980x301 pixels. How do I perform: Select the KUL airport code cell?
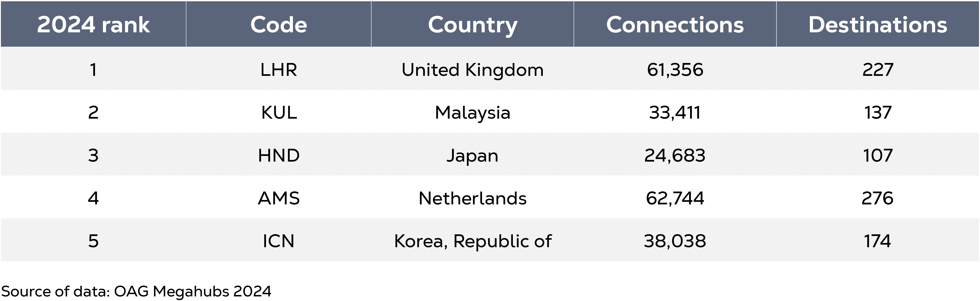coord(278,113)
